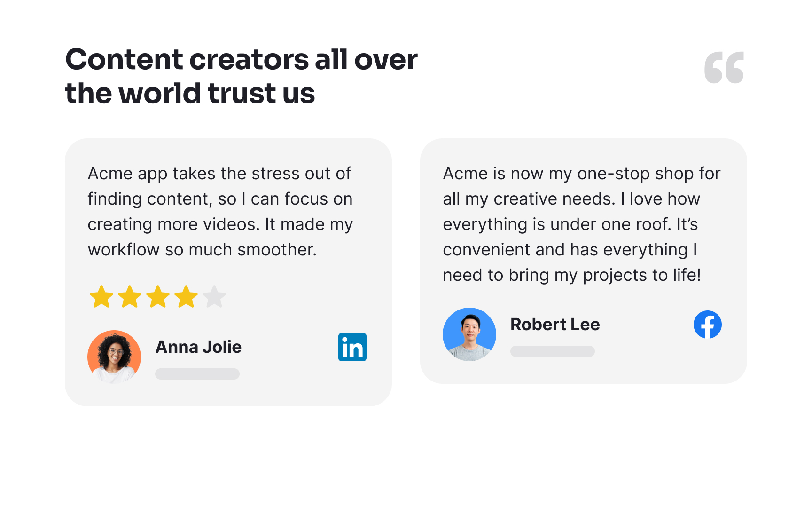
Task: Click the Facebook icon on Robert's testimonial
Action: [708, 324]
